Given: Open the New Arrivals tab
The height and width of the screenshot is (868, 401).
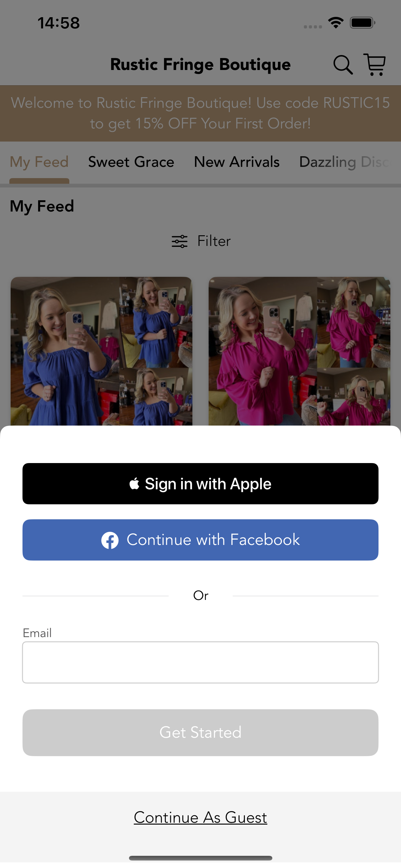Looking at the screenshot, I should coord(237,162).
